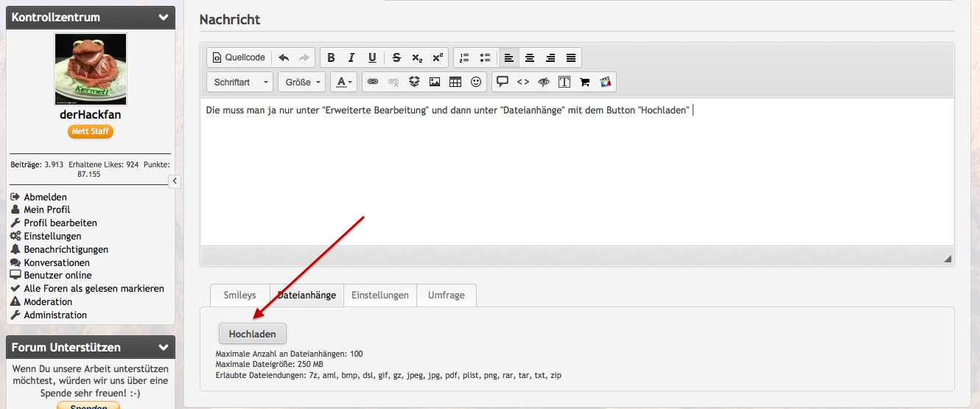Collapse the Kontrollzentrum panel
Image resolution: width=980 pixels, height=409 pixels.
[163, 17]
